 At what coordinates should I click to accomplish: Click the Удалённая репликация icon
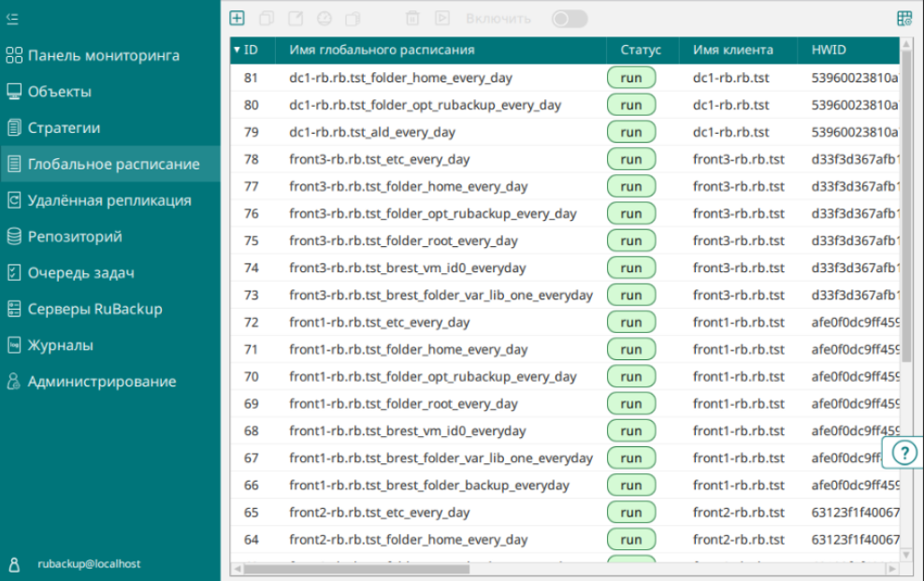(x=14, y=200)
